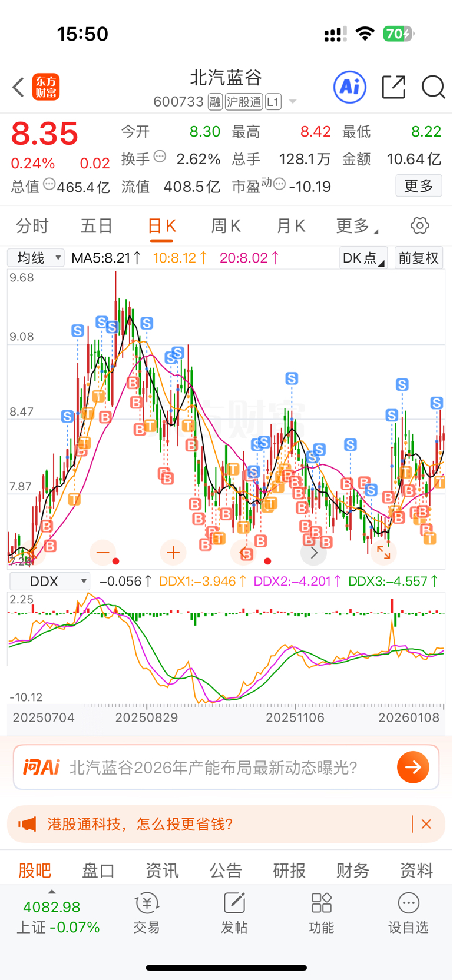This screenshot has height=980, width=453.
Task: Go back with the left chevron
Action: pos(18,88)
